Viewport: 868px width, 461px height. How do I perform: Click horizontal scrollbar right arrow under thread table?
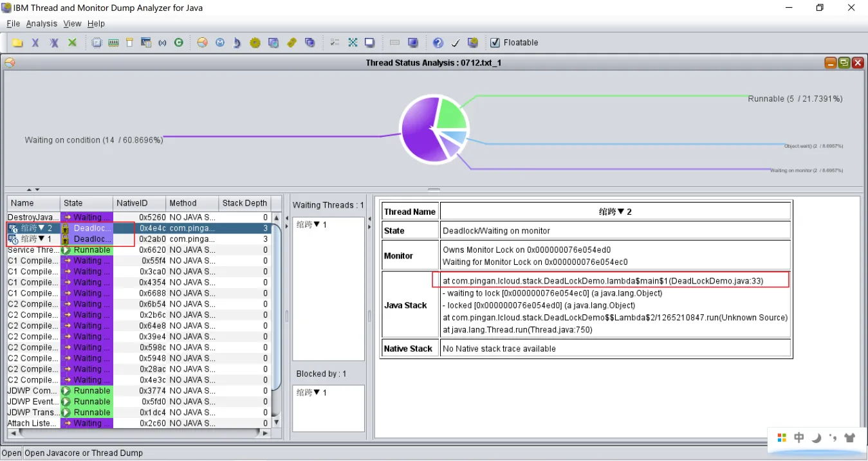pos(266,433)
